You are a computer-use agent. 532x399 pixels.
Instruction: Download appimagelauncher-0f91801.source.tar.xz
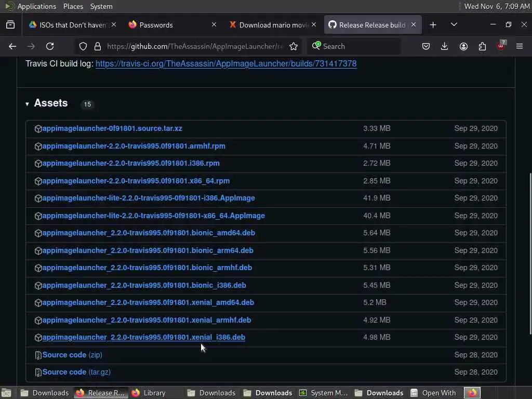tap(112, 129)
